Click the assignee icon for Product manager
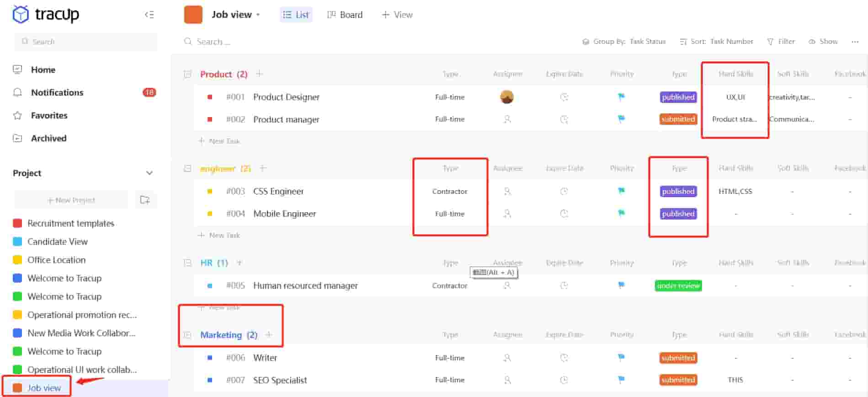 507,119
